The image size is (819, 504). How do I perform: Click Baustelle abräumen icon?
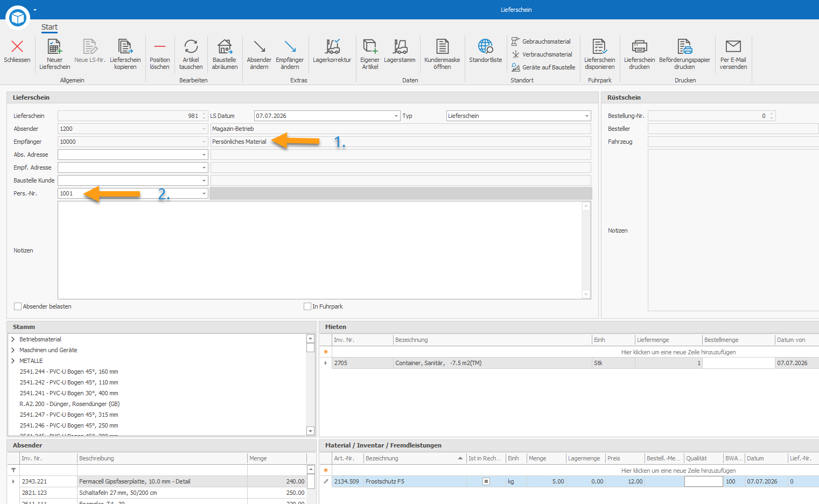225,46
